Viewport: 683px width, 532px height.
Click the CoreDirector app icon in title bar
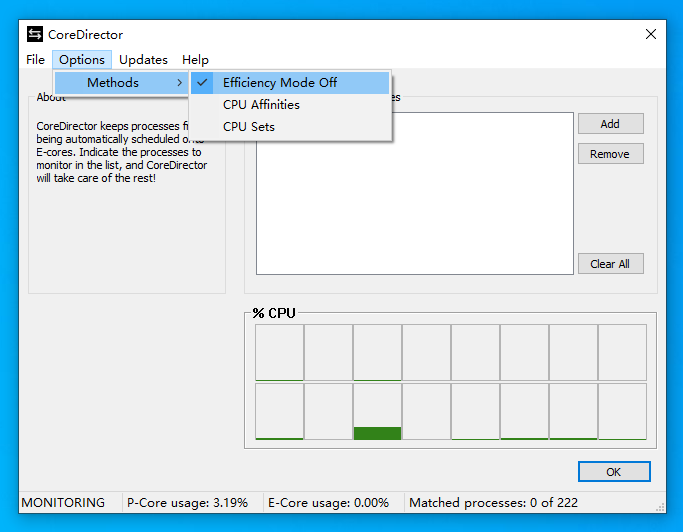coord(35,34)
